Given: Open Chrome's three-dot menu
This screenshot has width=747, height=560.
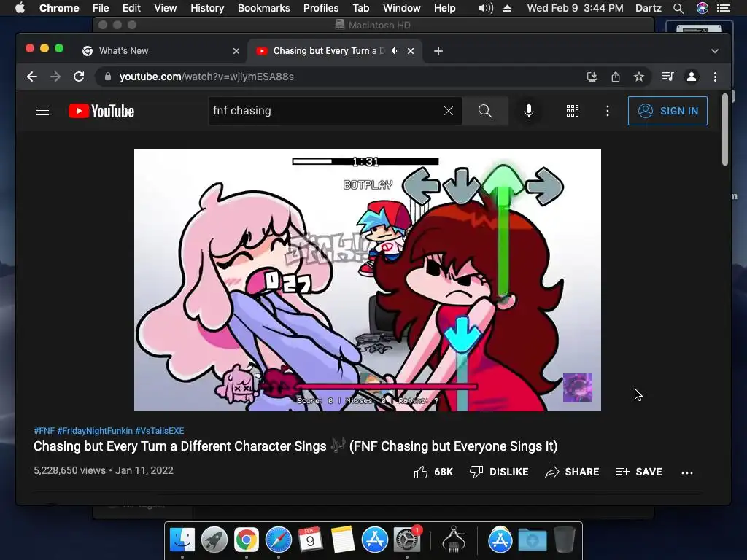Looking at the screenshot, I should pyautogui.click(x=715, y=77).
